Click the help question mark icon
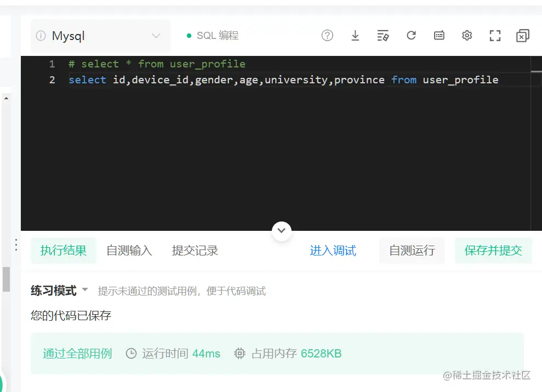 [327, 35]
